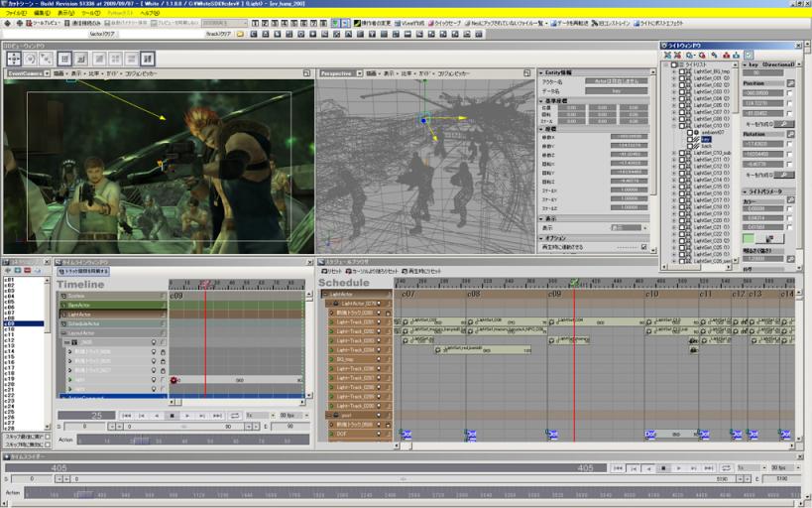Click the color picker button beside the green swatch
This screenshot has width=812, height=508.
[770, 238]
